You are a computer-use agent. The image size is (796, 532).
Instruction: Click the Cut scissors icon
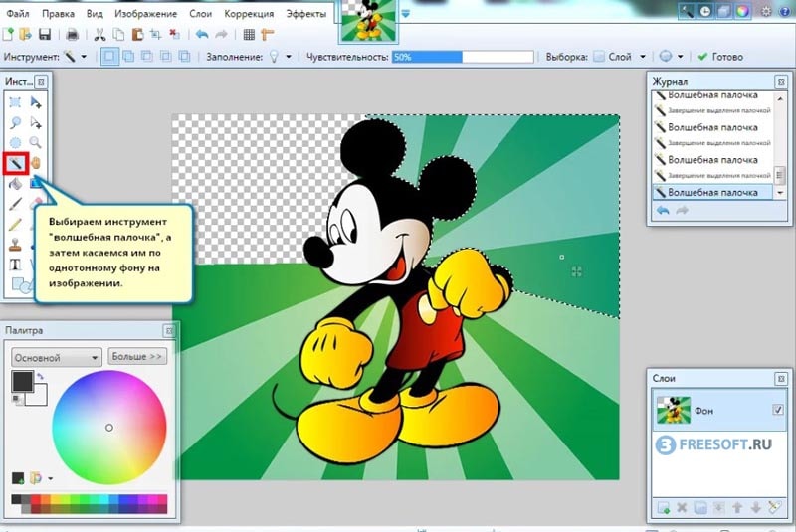[99, 34]
